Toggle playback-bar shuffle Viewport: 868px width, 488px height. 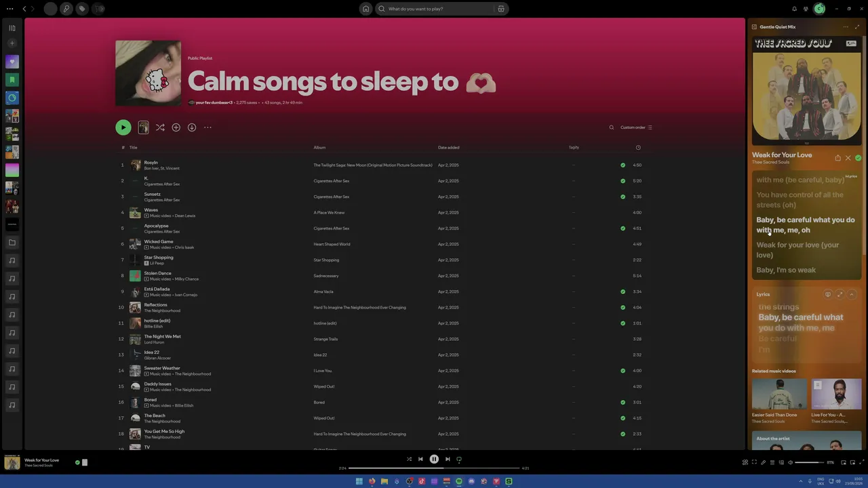(x=409, y=459)
